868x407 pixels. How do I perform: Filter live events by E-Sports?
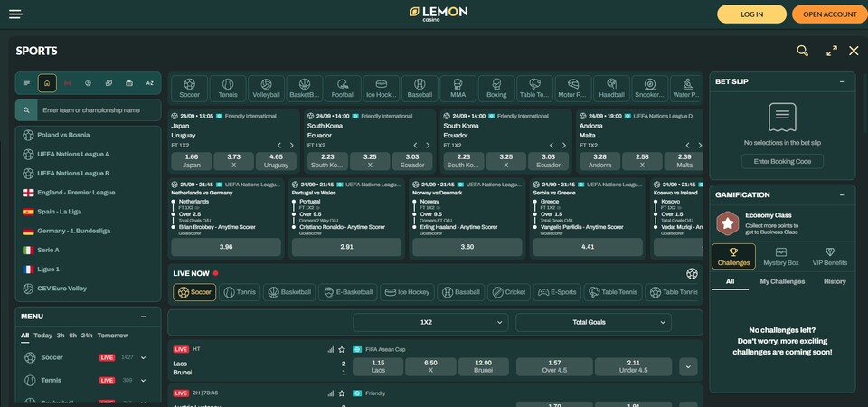[x=557, y=292]
